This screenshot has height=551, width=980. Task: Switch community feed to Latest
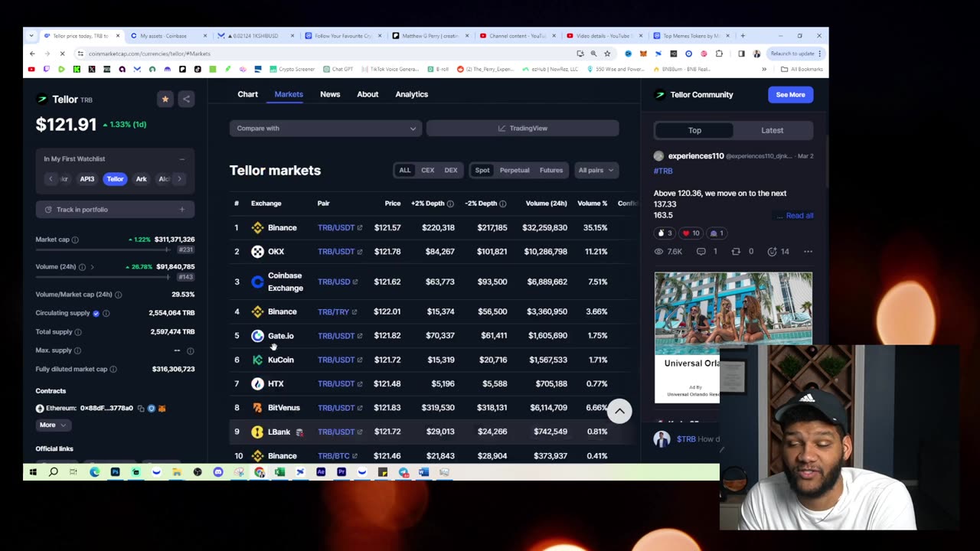pyautogui.click(x=772, y=130)
